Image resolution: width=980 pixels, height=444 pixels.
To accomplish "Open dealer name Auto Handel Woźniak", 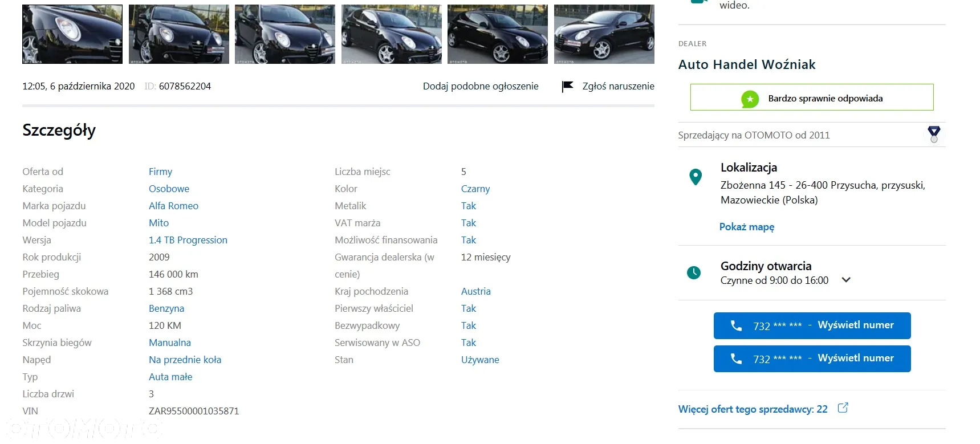I will 747,64.
